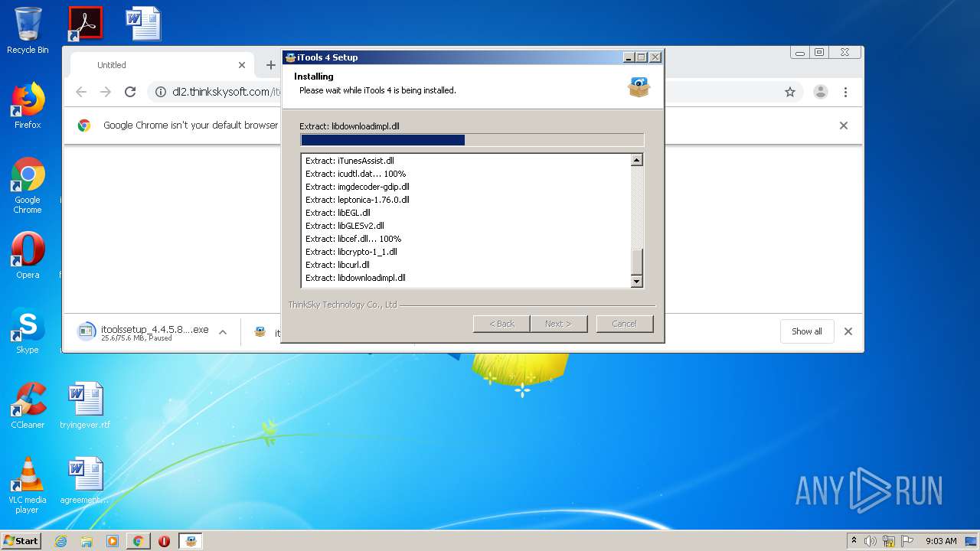Viewport: 980px width, 551px height.
Task: Click the installation progress bar
Action: pos(472,140)
